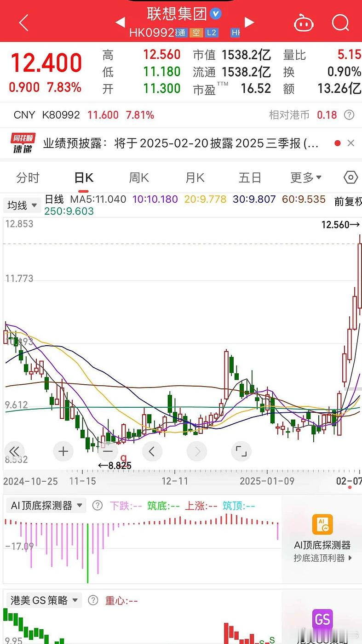362x644 pixels.
Task: Zoom in chart with plus button
Action: [63, 451]
